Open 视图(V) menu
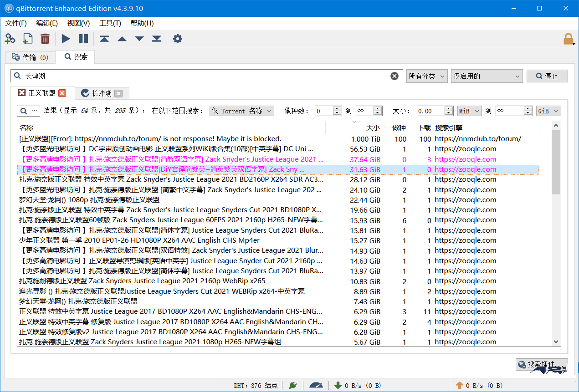This screenshot has width=579, height=392. tap(78, 23)
